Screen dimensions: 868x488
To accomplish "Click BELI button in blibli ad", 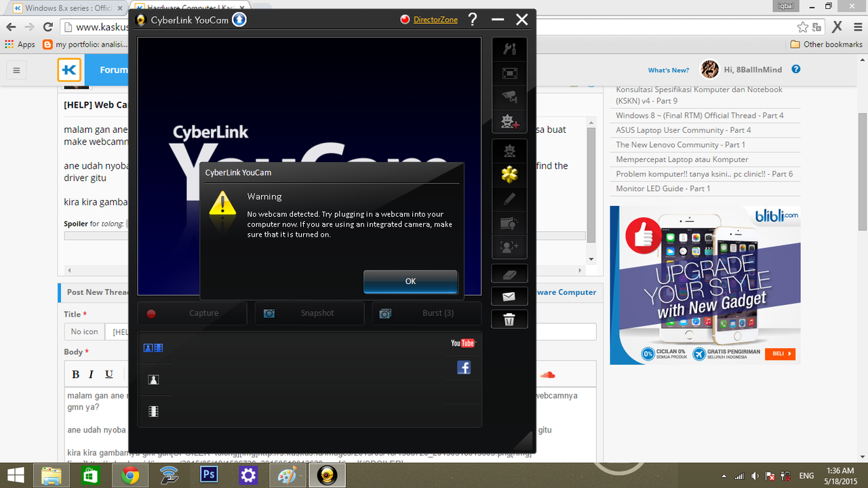I will click(780, 354).
